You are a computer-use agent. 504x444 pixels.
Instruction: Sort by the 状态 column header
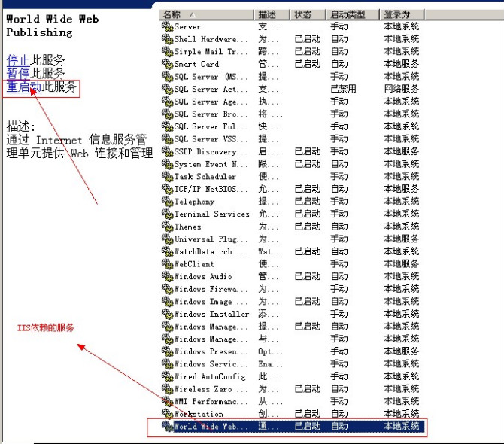pyautogui.click(x=308, y=14)
